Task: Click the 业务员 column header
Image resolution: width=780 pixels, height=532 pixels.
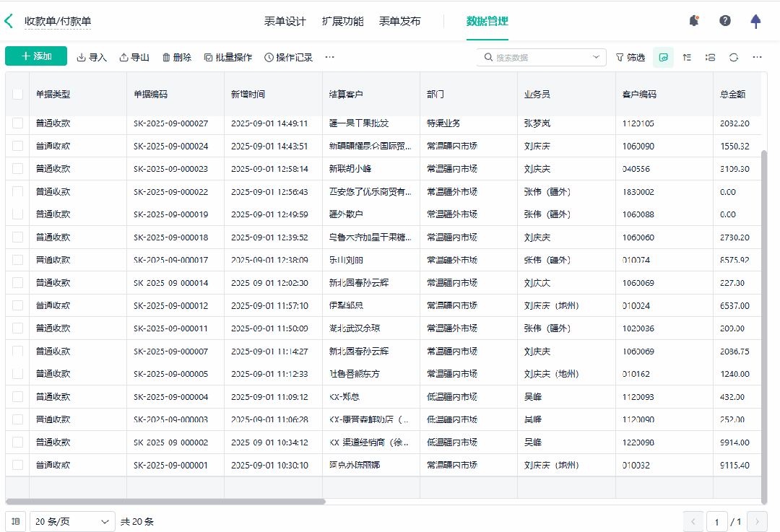Action: click(537, 95)
